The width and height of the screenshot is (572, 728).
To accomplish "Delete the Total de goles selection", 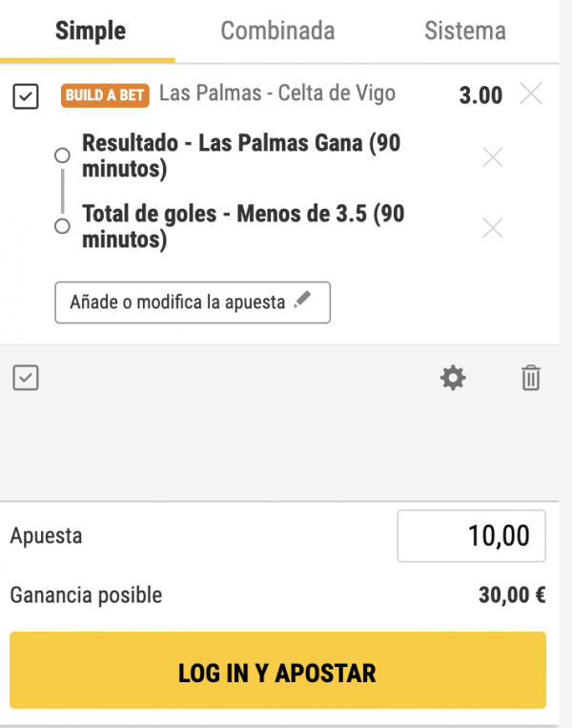I will [493, 228].
